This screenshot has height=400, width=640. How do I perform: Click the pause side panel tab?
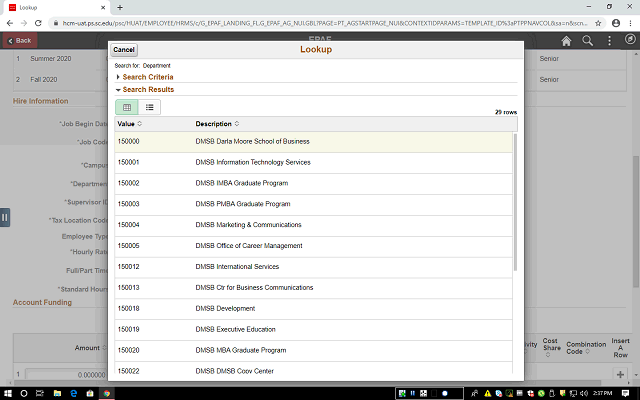(x=5, y=217)
